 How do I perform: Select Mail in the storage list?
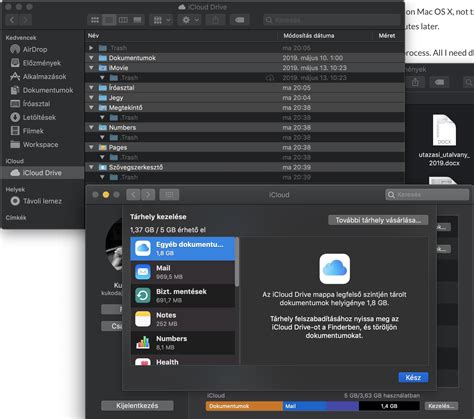click(x=183, y=272)
